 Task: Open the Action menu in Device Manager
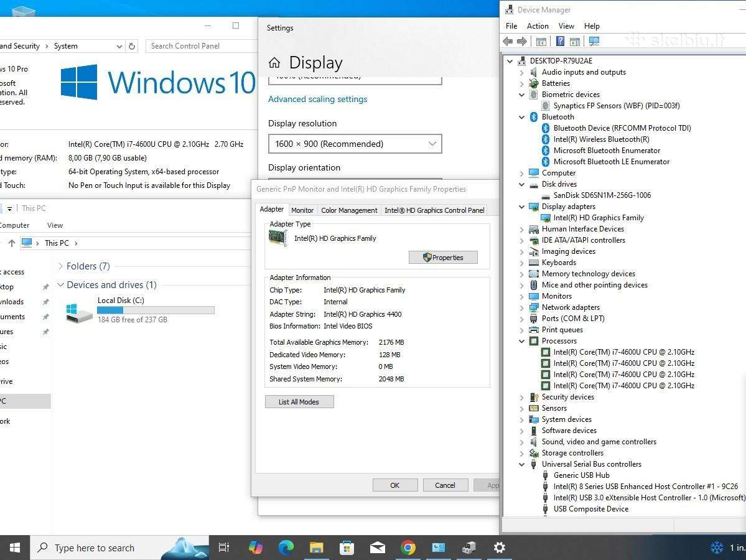coord(538,26)
